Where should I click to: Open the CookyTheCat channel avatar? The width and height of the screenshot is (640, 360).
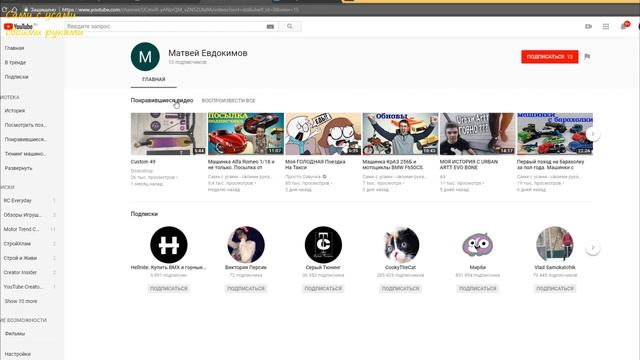400,244
